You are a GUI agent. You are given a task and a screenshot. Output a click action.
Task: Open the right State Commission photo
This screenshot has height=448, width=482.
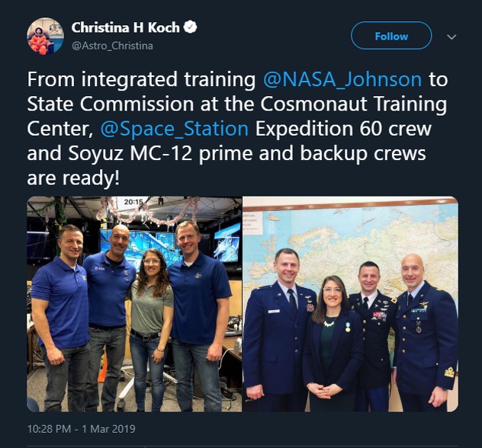coord(351,304)
